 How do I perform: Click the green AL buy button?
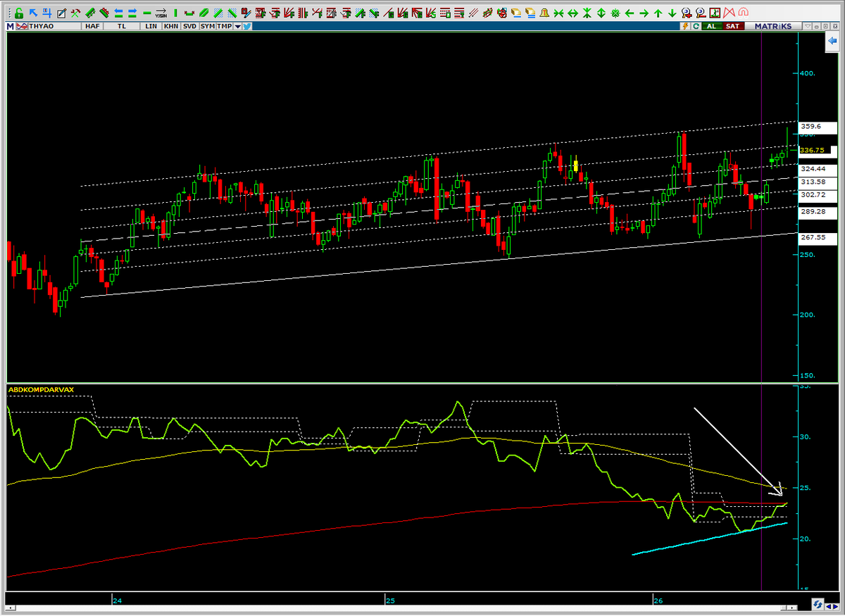711,26
